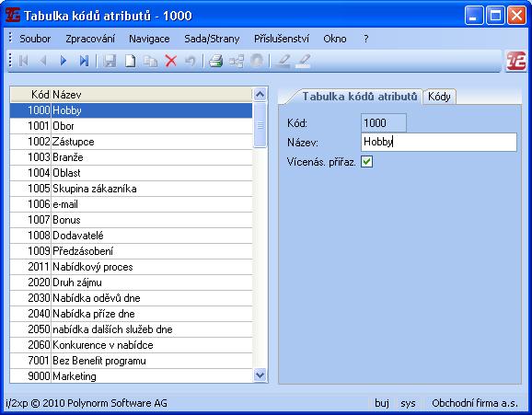Click the next record arrow icon
The width and height of the screenshot is (532, 415).
[x=64, y=61]
